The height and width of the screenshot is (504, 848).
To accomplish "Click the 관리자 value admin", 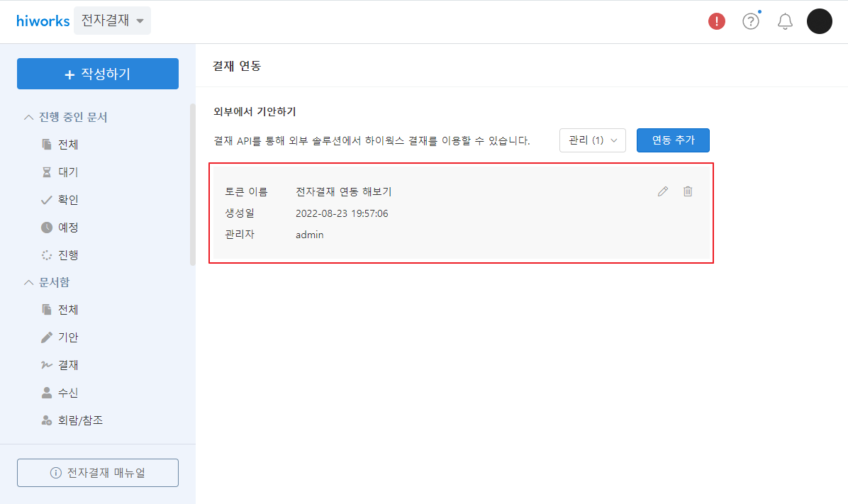I will (309, 235).
